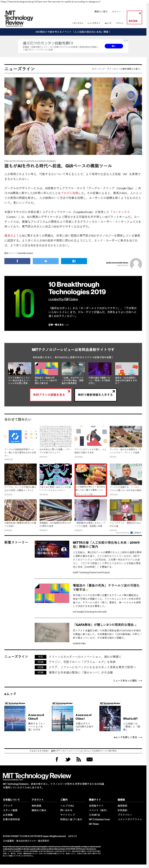Open the China flag 北京AI原則 thumbnail
This screenshot has height=868, width=149.
[x=127, y=369]
